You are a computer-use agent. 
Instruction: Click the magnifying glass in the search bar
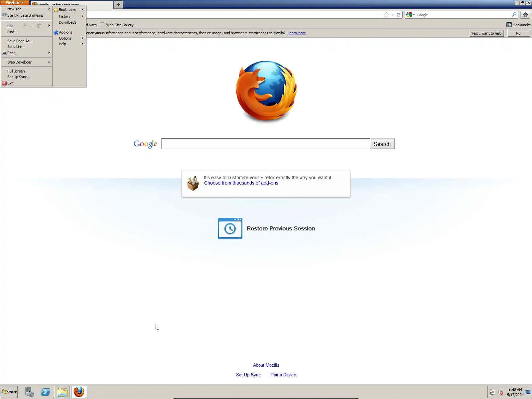pyautogui.click(x=514, y=15)
